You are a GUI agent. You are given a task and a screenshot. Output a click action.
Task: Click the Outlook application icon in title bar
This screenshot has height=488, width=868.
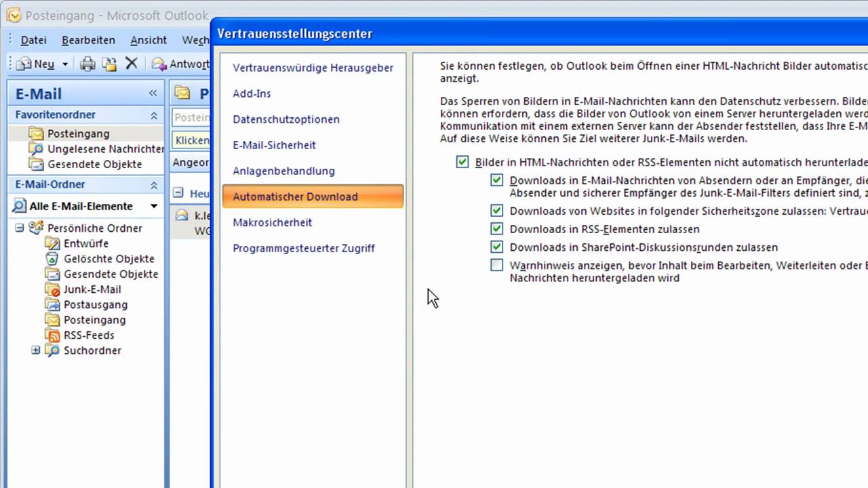tap(14, 15)
